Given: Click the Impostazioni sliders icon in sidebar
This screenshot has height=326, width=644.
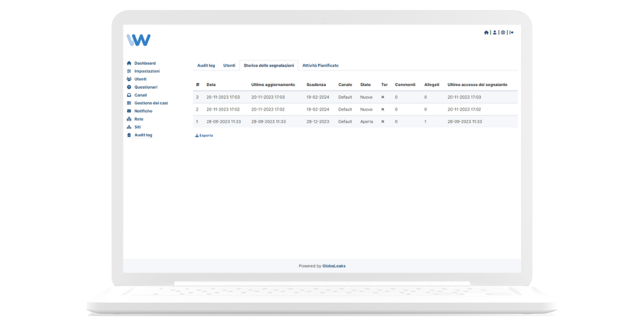Looking at the screenshot, I should 129,71.
